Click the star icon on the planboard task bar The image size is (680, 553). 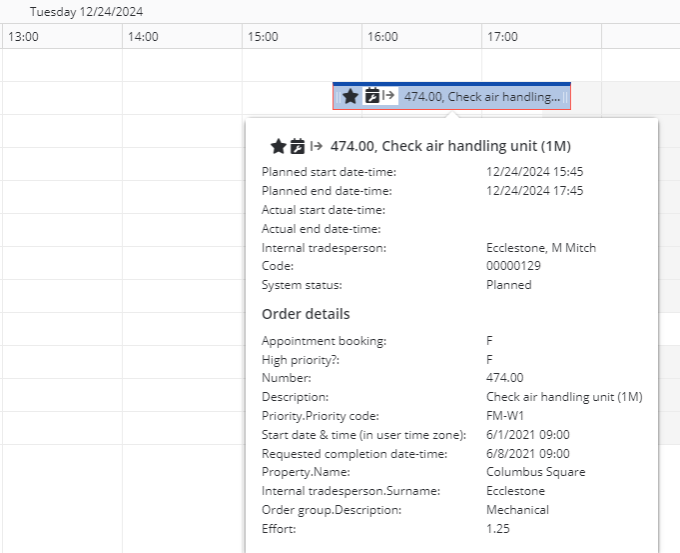(x=350, y=96)
